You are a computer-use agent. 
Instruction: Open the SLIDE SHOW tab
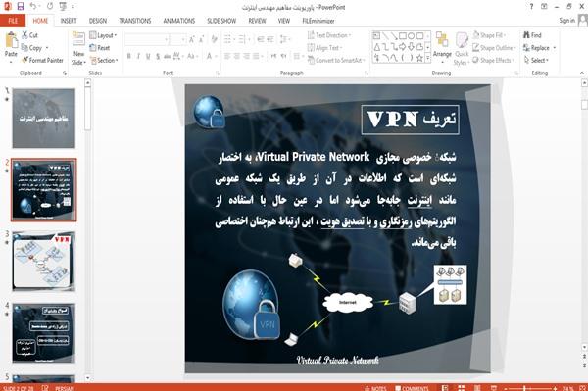click(221, 21)
